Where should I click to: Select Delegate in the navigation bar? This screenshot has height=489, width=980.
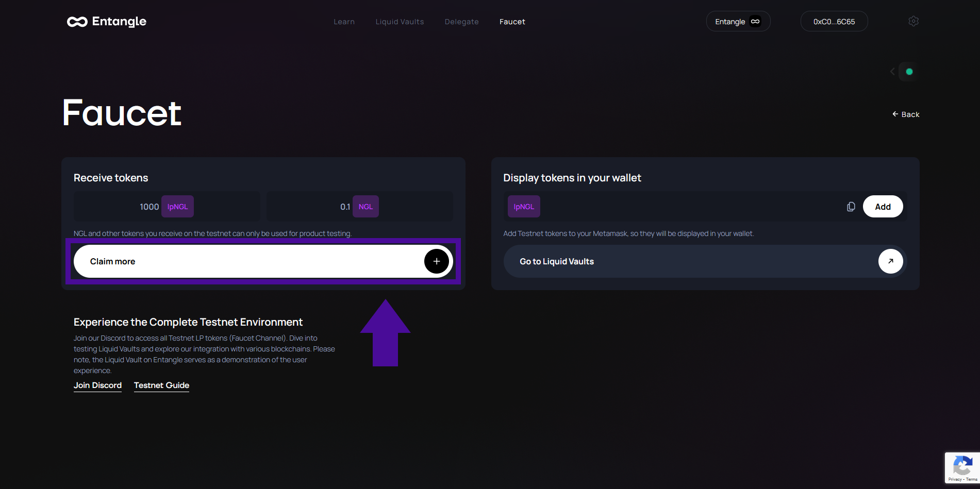[x=461, y=22]
